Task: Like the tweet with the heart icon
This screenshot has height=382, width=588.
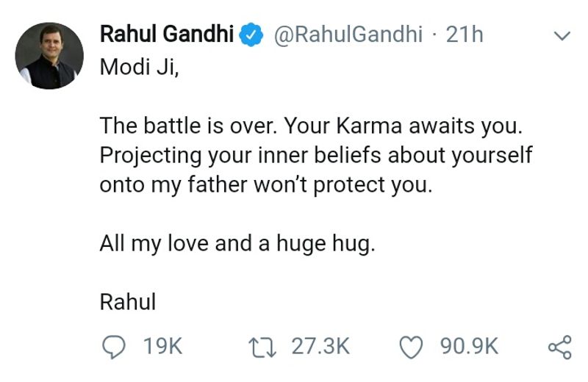Action: click(x=413, y=346)
